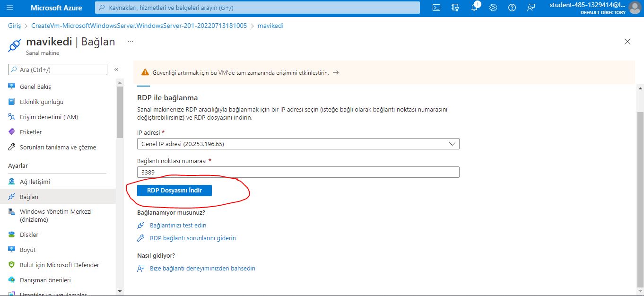The image size is (644, 296).
Task: Click the user account avatar
Action: click(x=635, y=8)
